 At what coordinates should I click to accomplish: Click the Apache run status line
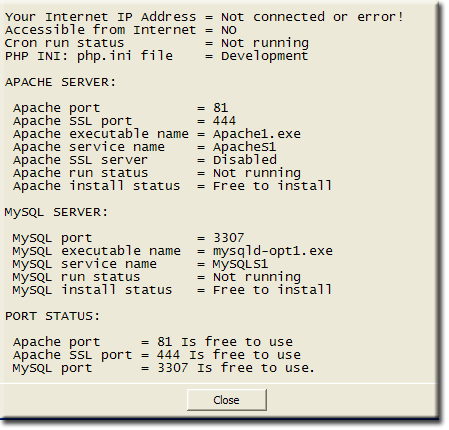pyautogui.click(x=157, y=173)
